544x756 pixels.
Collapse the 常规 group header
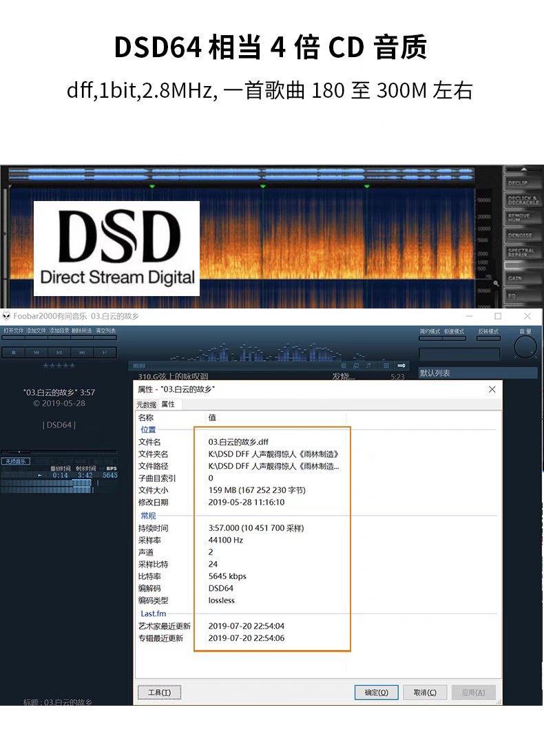(148, 516)
